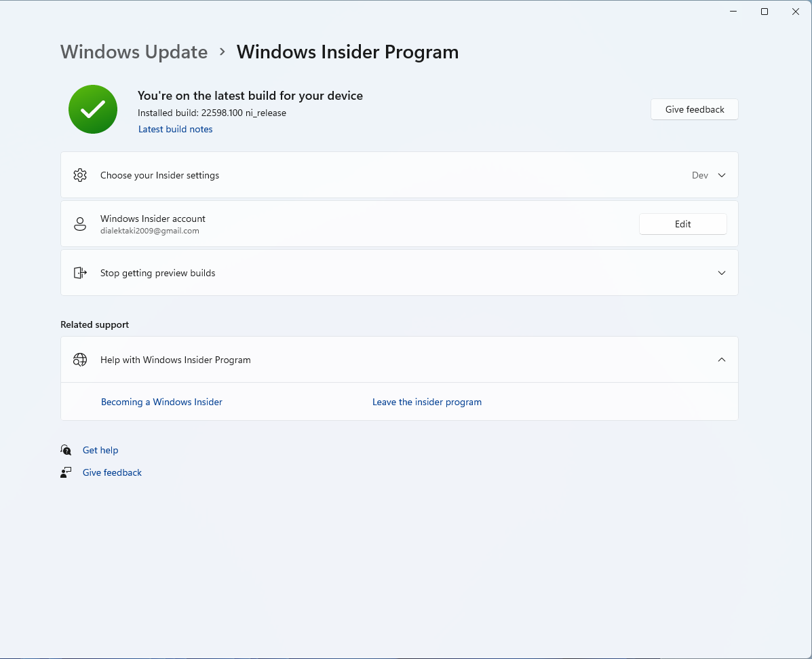Click the settings gear icon beside Insider settings
The width and height of the screenshot is (812, 659).
coord(80,174)
